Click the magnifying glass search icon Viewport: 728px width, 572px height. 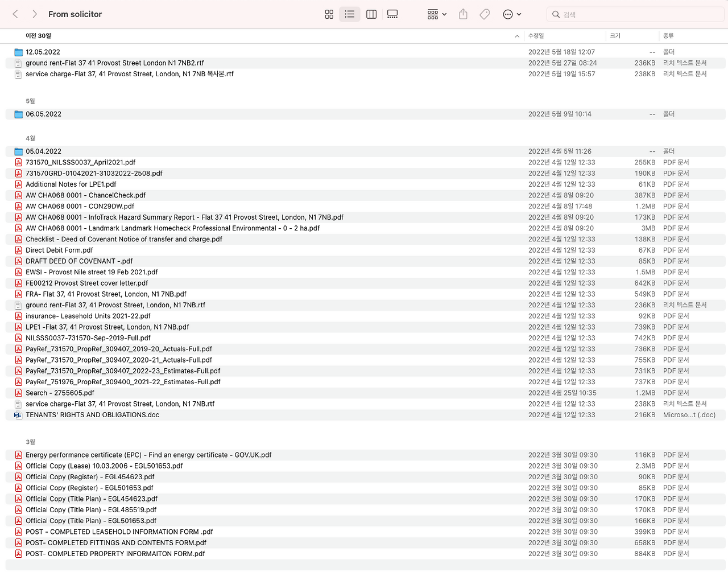point(556,14)
